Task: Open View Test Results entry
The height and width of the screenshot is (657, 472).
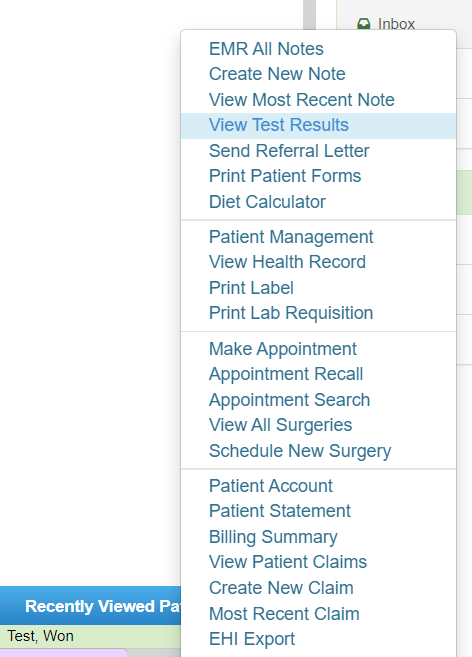Action: click(319, 125)
